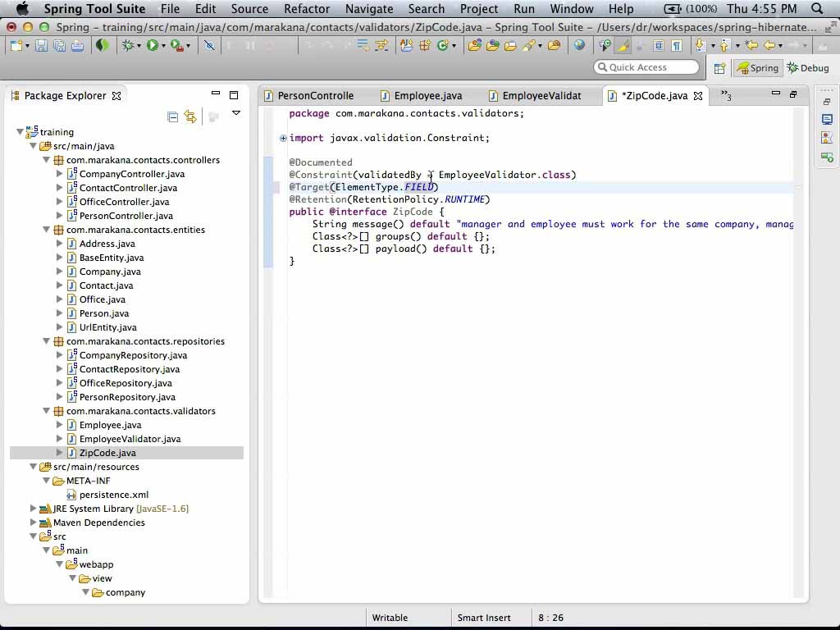Image resolution: width=840 pixels, height=630 pixels.
Task: Select OfficeRepository.java in the tree
Action: 126,382
